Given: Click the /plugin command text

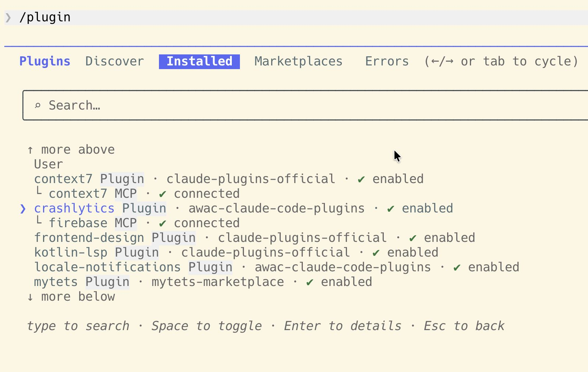Looking at the screenshot, I should point(45,17).
